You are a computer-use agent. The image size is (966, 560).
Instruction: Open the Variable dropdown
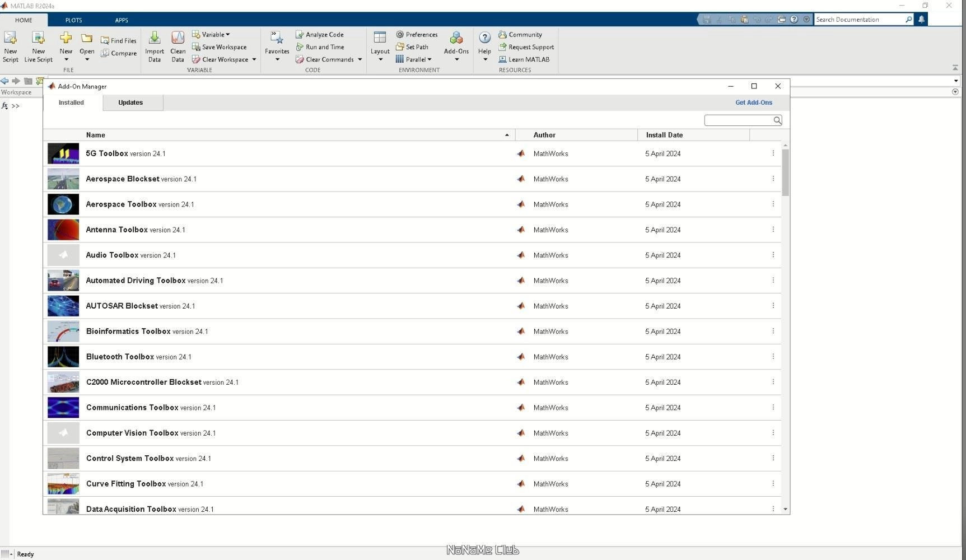(211, 35)
